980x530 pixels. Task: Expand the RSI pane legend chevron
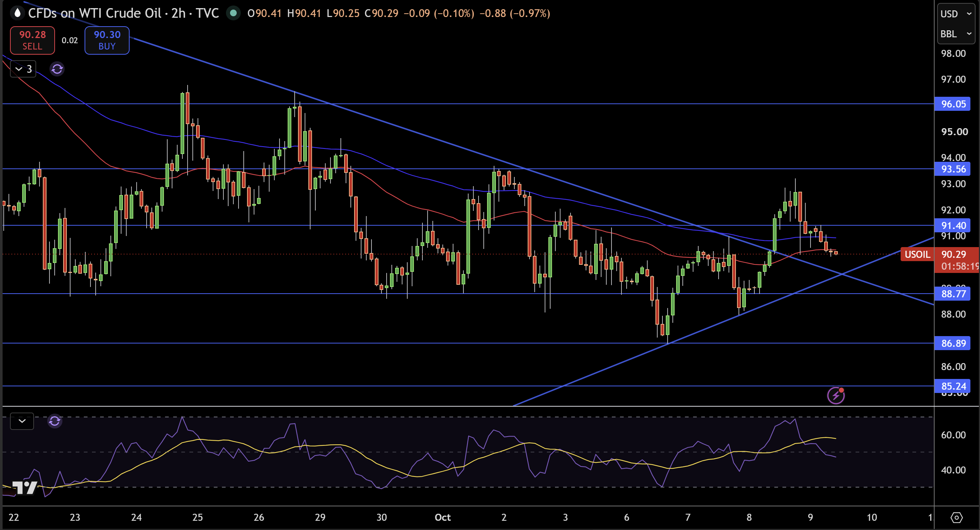pos(22,421)
